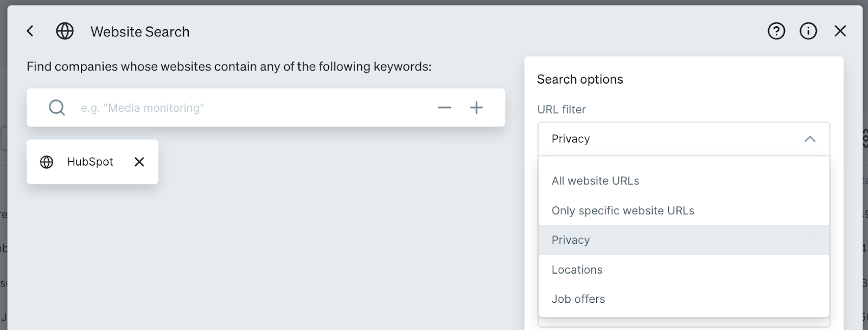This screenshot has width=868, height=330.
Task: Click the minus icon in keyword field
Action: (x=444, y=108)
